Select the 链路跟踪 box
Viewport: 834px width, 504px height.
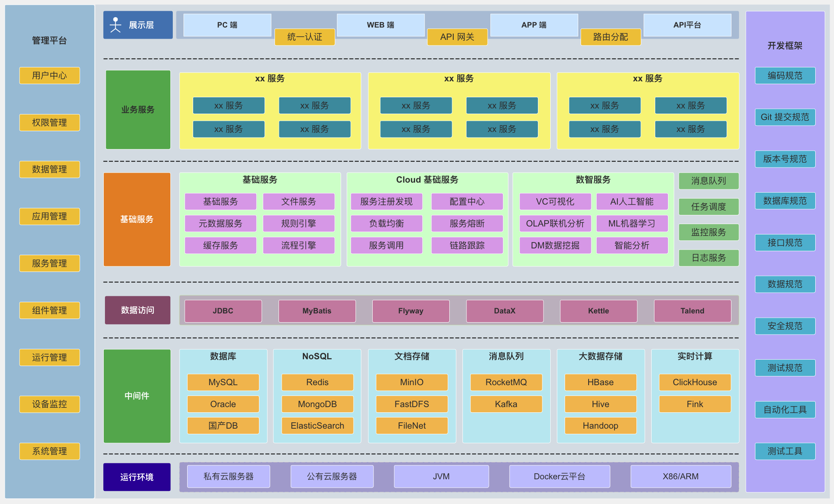point(467,246)
